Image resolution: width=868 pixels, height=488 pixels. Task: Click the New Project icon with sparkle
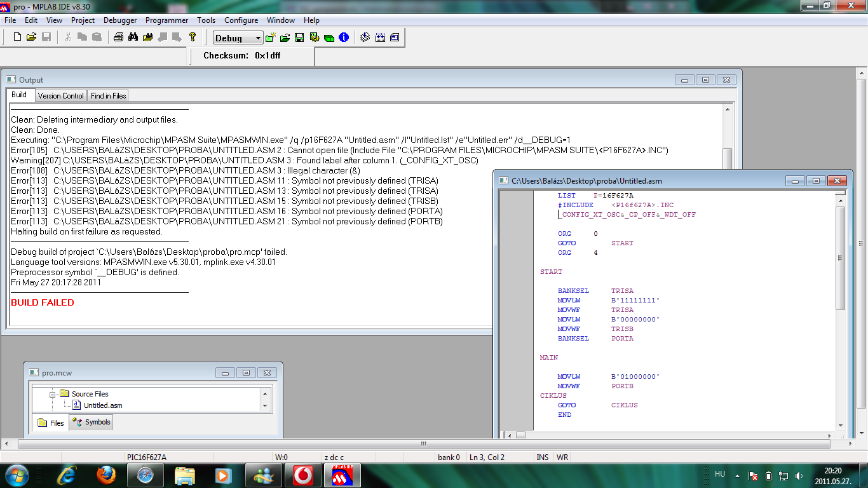pos(271,37)
